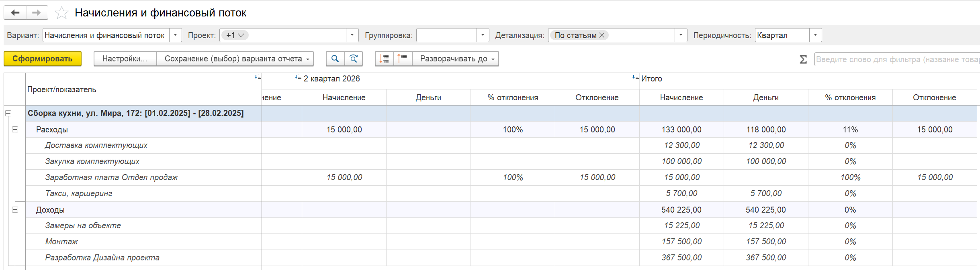The height and width of the screenshot is (270, 980).
Task: Click the 100 000,00 Начисление cell
Action: click(681, 161)
